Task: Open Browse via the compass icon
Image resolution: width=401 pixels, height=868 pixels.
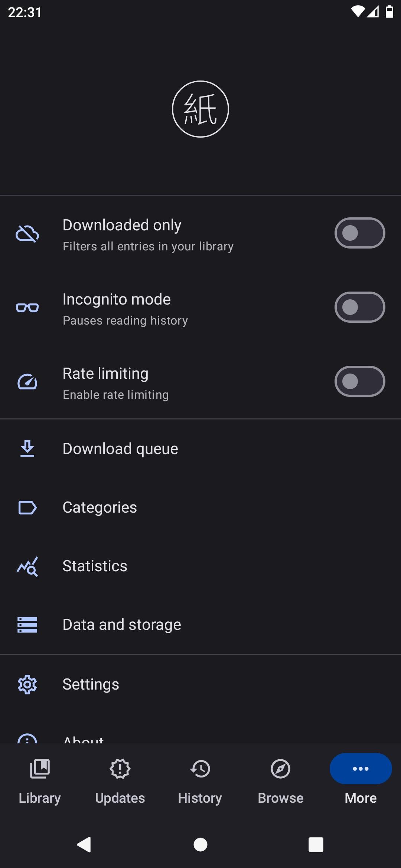Action: coord(280,769)
